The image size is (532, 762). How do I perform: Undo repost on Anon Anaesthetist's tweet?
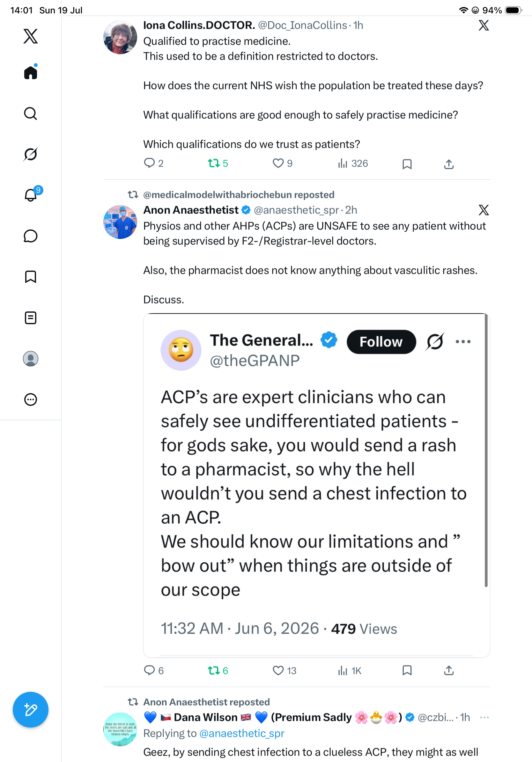click(x=218, y=671)
